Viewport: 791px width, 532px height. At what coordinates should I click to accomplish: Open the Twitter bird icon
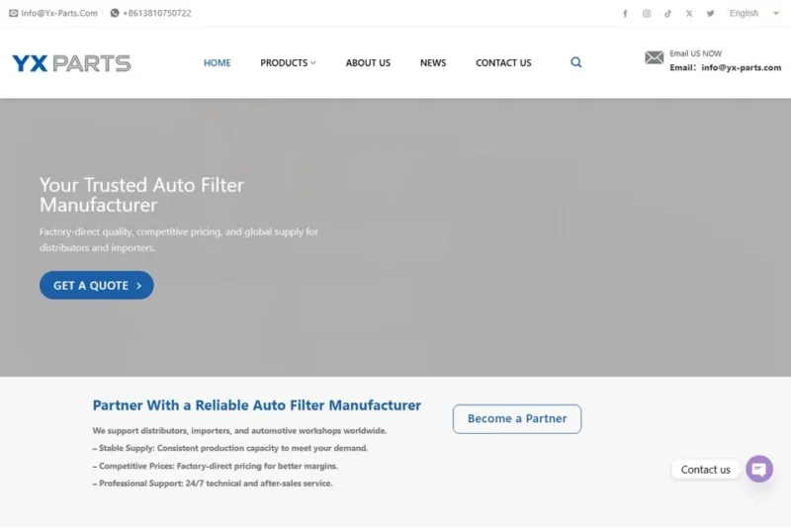(x=710, y=14)
